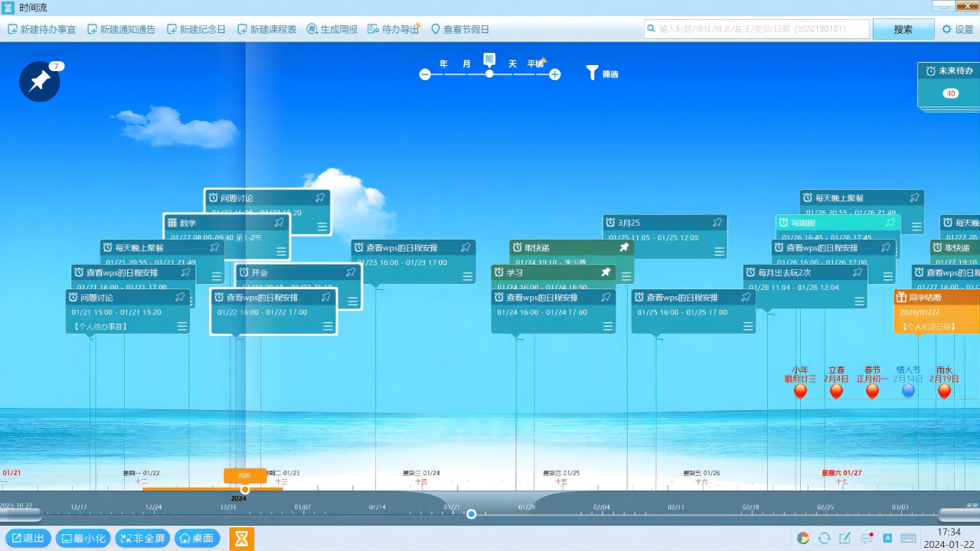Expand menu on 问题讨论 01/21 card
Screen dimensions: 980x551
pyautogui.click(x=182, y=327)
